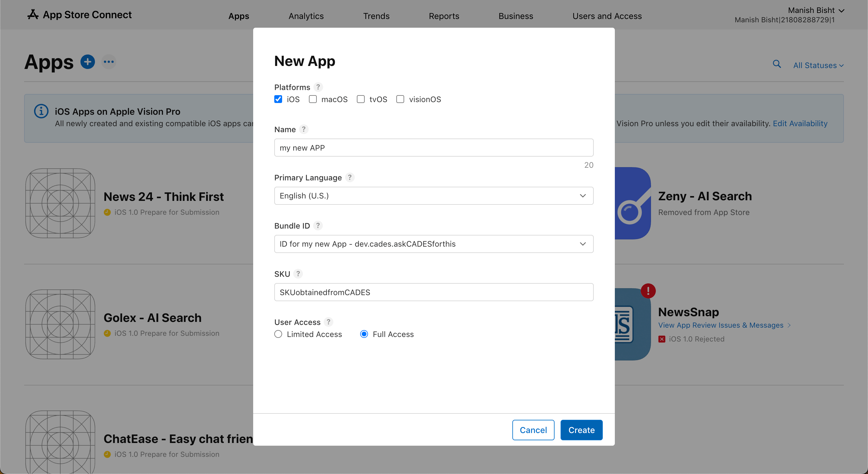Open News 24 - Think First app
This screenshot has width=868, height=474.
click(x=163, y=197)
